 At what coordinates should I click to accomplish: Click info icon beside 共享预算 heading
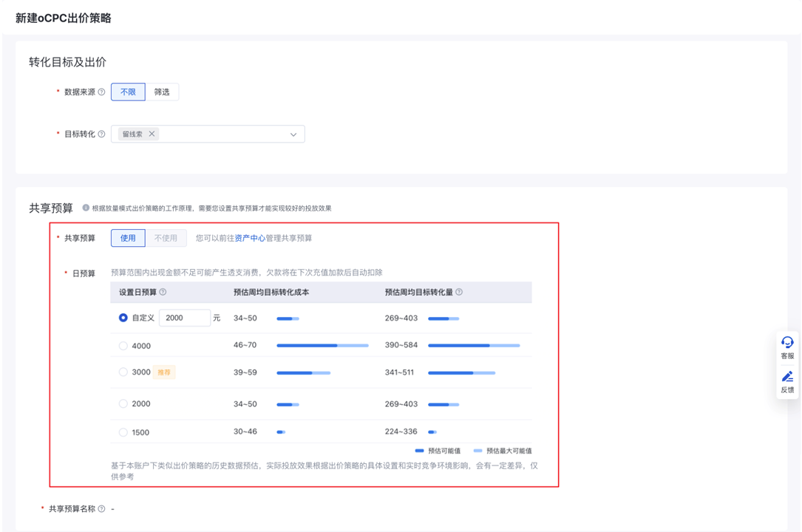[86, 208]
